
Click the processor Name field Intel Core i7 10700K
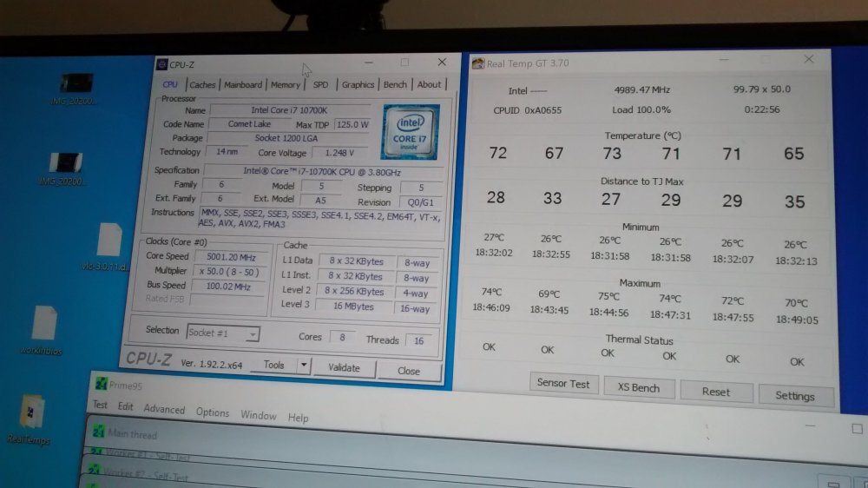click(x=290, y=110)
